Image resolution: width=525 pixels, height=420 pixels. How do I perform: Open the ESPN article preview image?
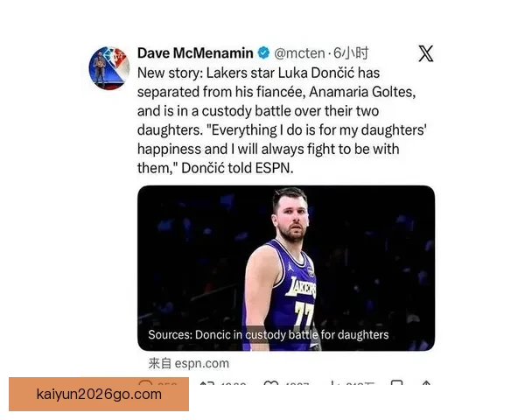pyautogui.click(x=286, y=268)
